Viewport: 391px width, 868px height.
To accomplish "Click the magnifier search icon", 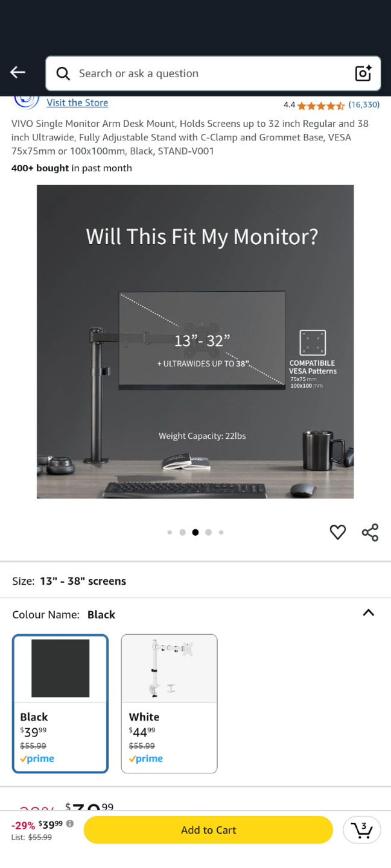I will pyautogui.click(x=63, y=74).
